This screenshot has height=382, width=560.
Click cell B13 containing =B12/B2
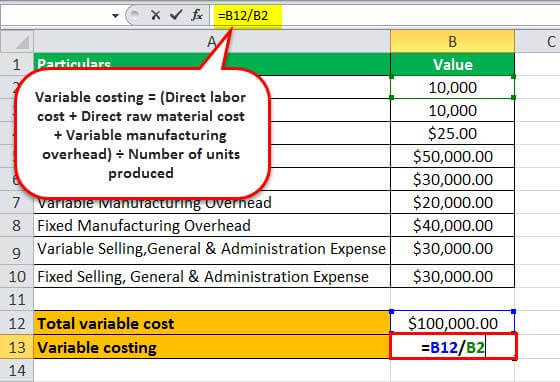453,347
